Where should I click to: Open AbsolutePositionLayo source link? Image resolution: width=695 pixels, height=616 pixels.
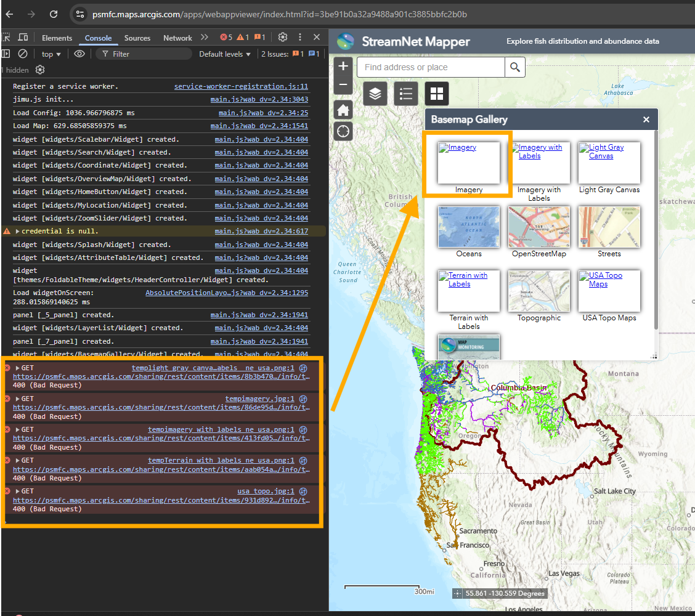pyautogui.click(x=227, y=293)
